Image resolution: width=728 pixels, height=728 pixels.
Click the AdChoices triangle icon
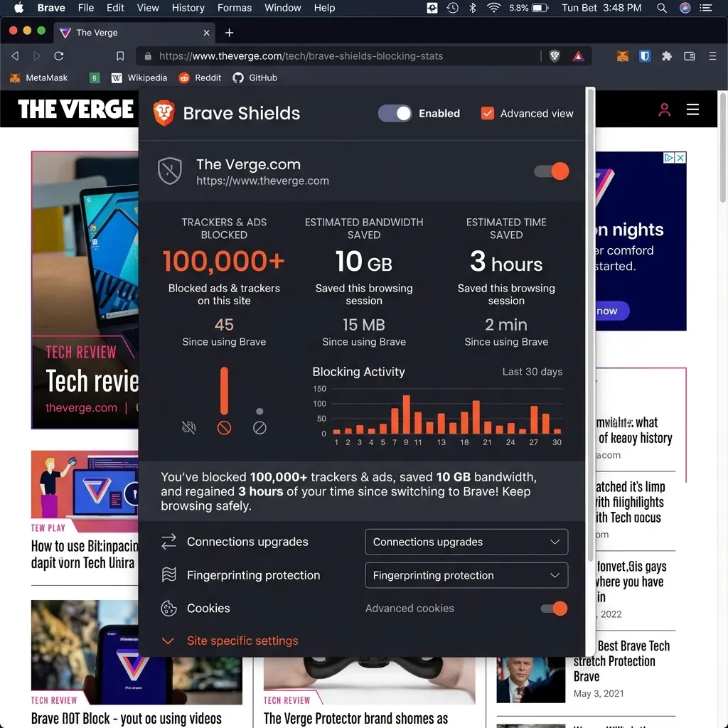pyautogui.click(x=668, y=158)
